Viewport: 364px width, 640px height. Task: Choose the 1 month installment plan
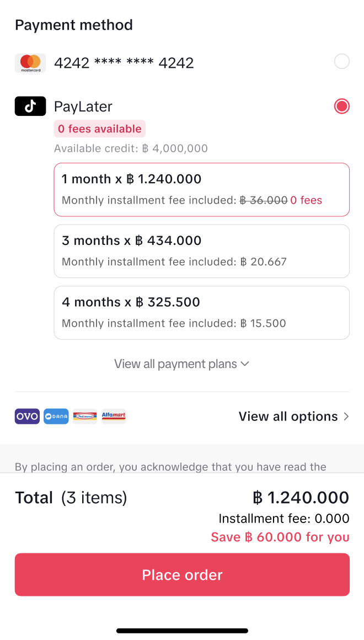201,189
